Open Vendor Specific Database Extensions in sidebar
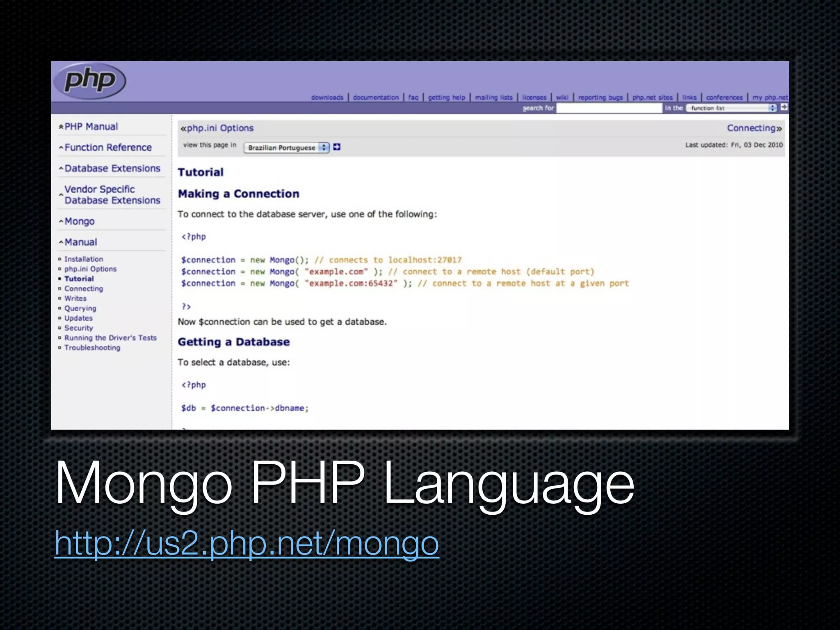Image resolution: width=840 pixels, height=630 pixels. [x=112, y=195]
